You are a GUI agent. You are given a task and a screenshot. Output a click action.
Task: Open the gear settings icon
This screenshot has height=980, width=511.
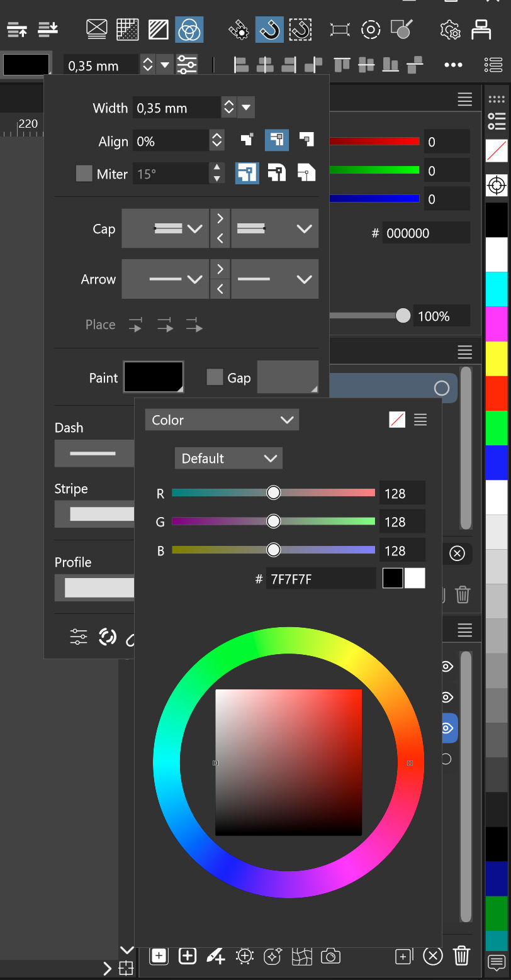click(x=449, y=30)
